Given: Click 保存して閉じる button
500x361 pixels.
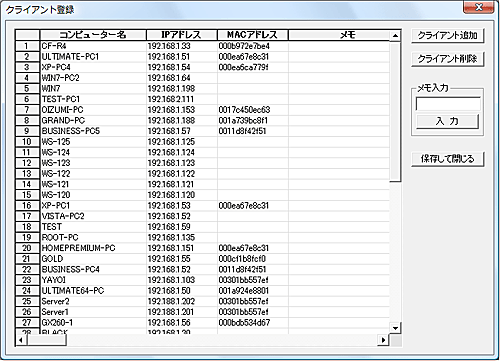Looking at the screenshot, I should click(447, 159).
